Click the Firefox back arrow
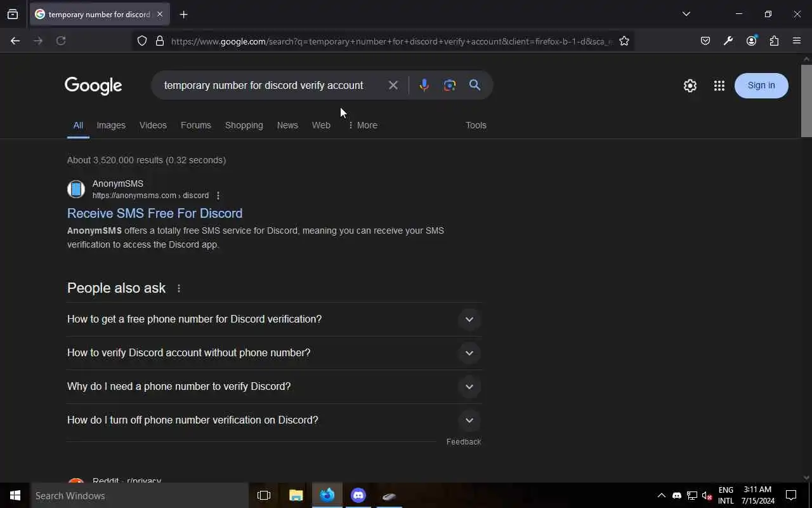Image resolution: width=812 pixels, height=508 pixels. coord(15,41)
